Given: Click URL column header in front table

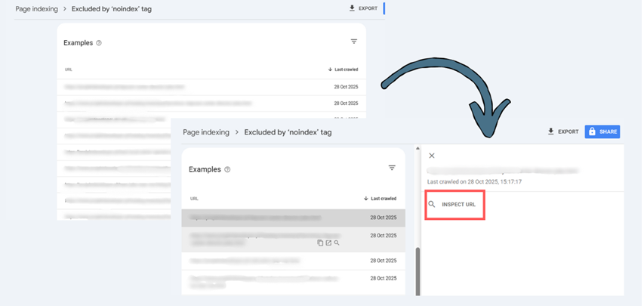Looking at the screenshot, I should tap(194, 199).
